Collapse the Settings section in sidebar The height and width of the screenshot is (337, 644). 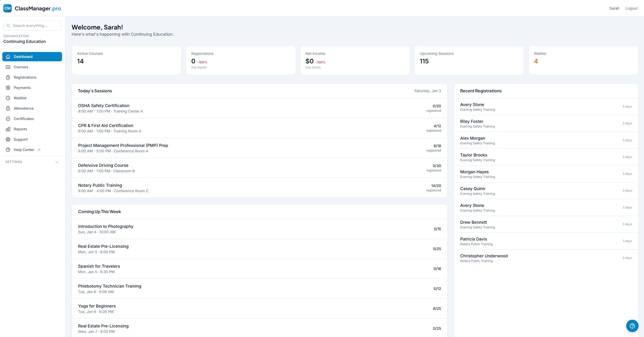tap(57, 162)
